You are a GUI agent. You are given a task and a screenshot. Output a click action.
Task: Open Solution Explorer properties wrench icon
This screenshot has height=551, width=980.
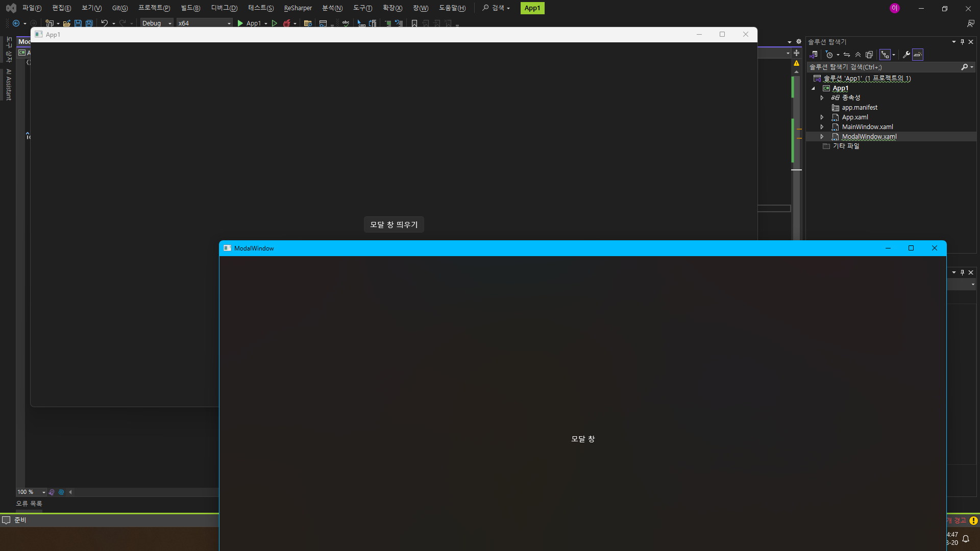click(906, 55)
